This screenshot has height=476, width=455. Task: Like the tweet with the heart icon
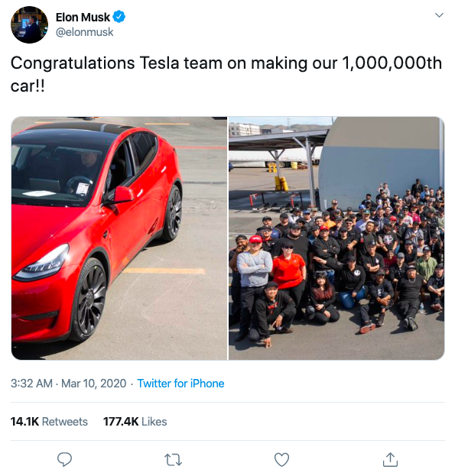click(281, 460)
